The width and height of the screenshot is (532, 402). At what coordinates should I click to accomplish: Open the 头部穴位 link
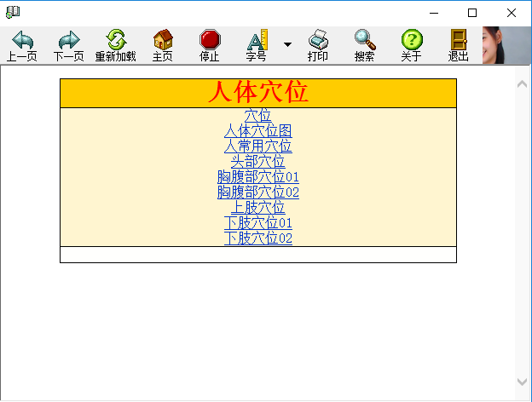[x=257, y=162]
